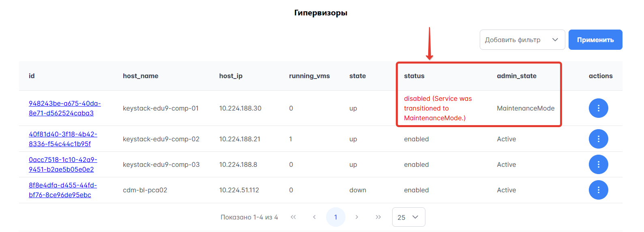Open actions menu for keystack-edu9-comp-01
The image size is (644, 232).
tap(598, 108)
